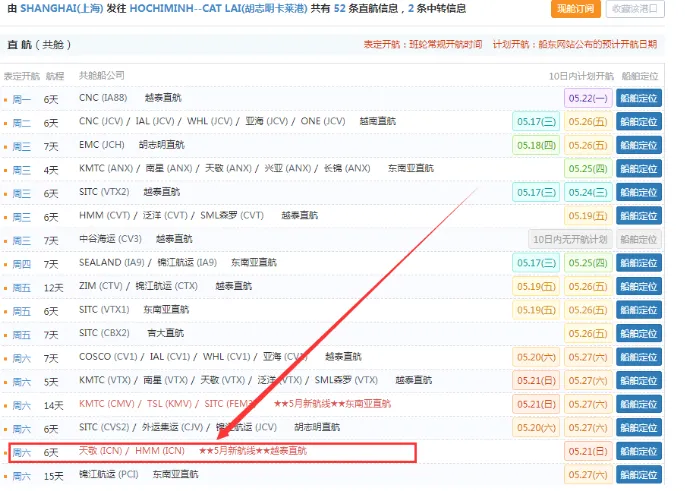
Task: Click the HMM (CVT) carrier name
Action: [x=105, y=216]
